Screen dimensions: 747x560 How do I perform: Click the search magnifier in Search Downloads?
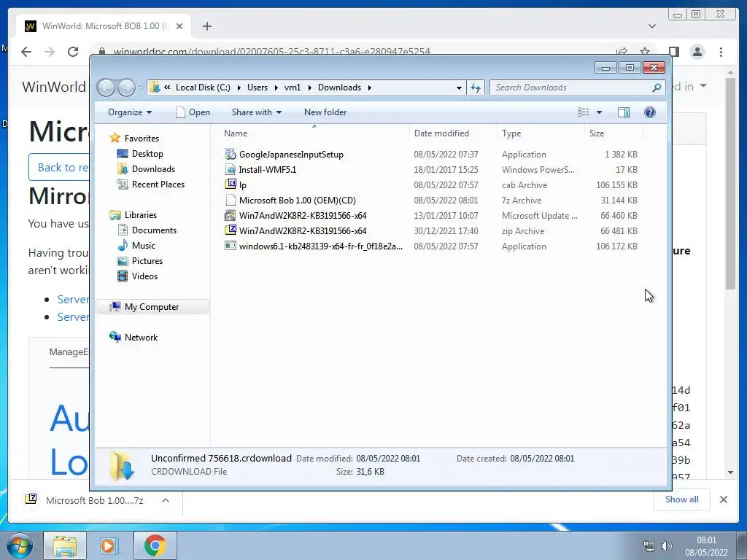coord(657,87)
